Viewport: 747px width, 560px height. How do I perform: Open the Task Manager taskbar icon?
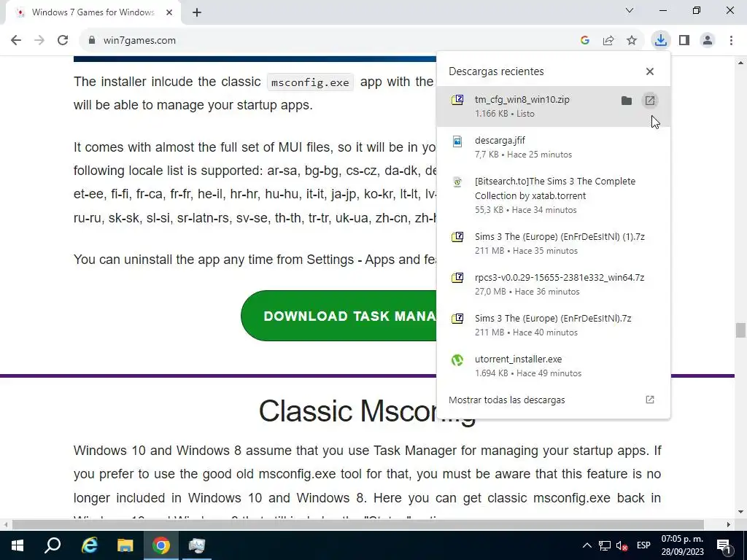[x=197, y=545]
